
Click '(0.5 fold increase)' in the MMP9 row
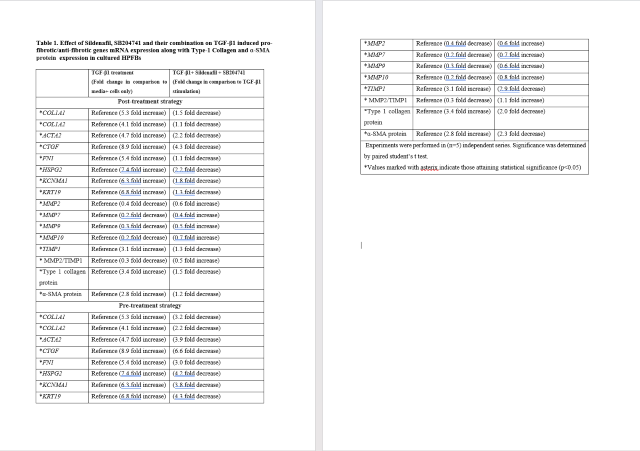coord(196,226)
